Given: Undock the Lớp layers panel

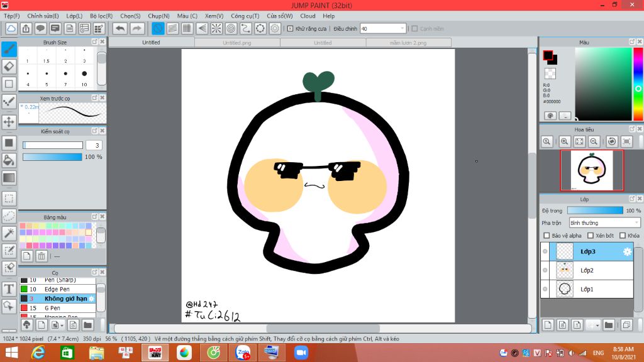Looking at the screenshot, I should 631,199.
